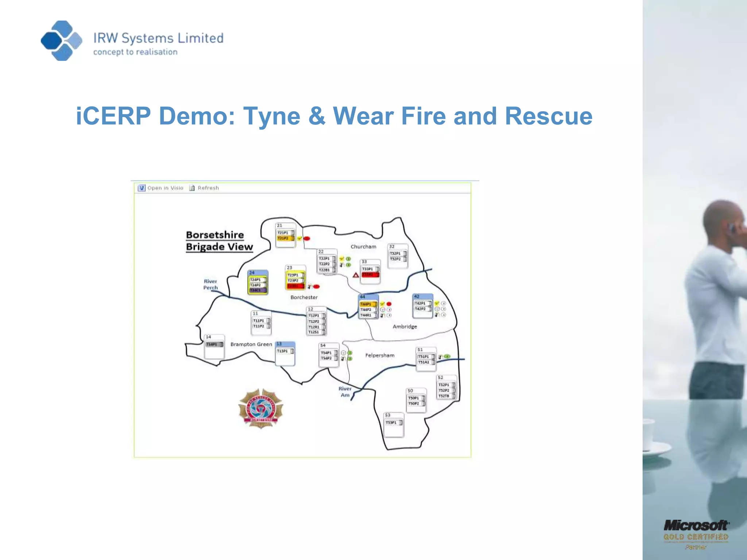Select appliance T32P2 in station 32
The width and height of the screenshot is (747, 560).
point(398,259)
